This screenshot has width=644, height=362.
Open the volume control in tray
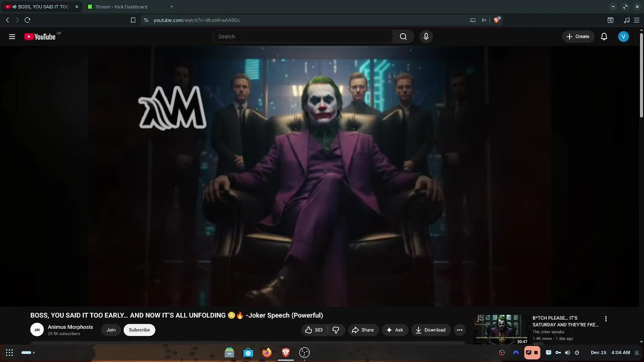[568, 352]
